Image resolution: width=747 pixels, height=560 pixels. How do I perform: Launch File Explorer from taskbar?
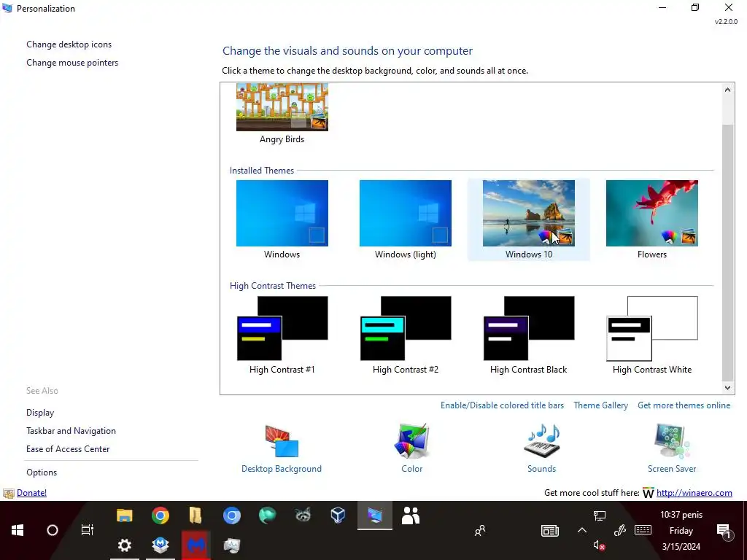click(x=124, y=516)
